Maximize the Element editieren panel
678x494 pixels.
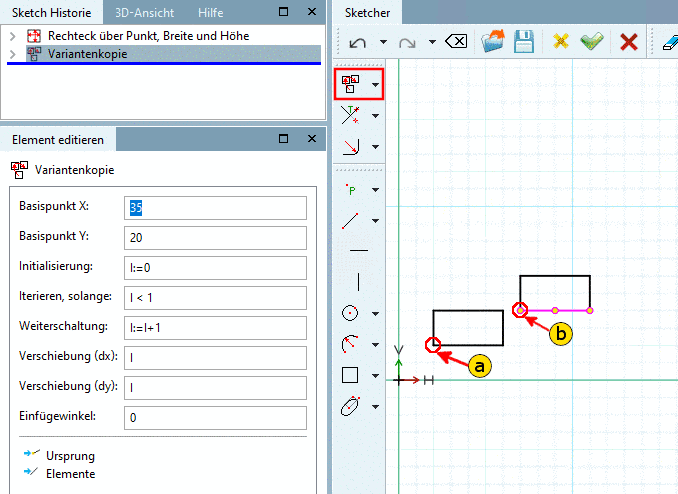pyautogui.click(x=283, y=138)
